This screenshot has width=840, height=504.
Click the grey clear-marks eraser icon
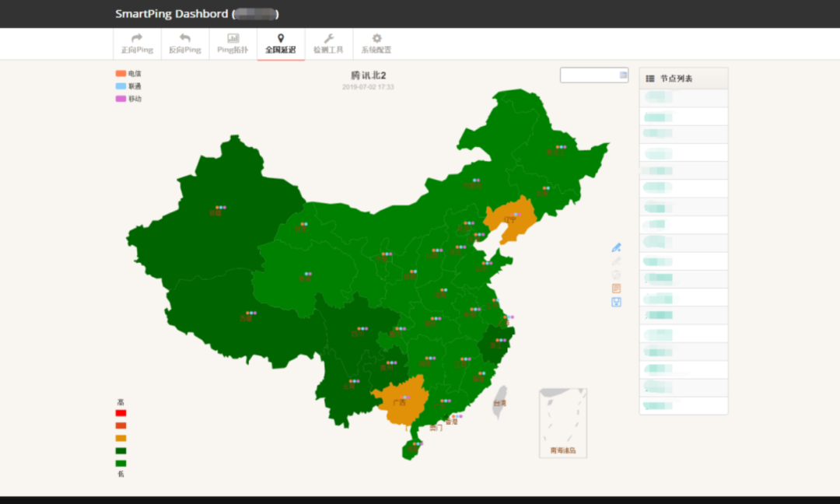(616, 275)
